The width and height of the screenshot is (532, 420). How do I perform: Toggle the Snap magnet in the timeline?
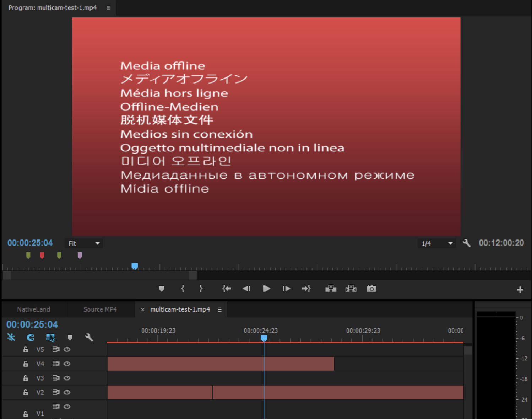pyautogui.click(x=30, y=338)
